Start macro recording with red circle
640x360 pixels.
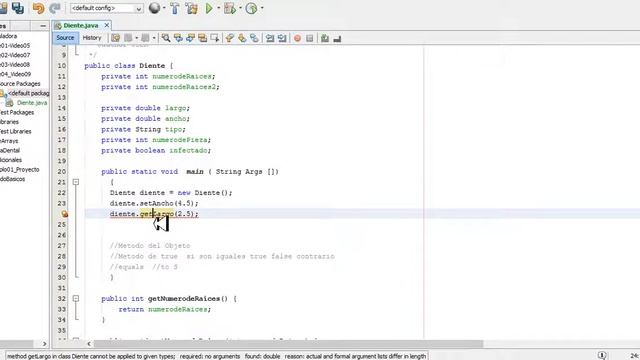click(297, 38)
